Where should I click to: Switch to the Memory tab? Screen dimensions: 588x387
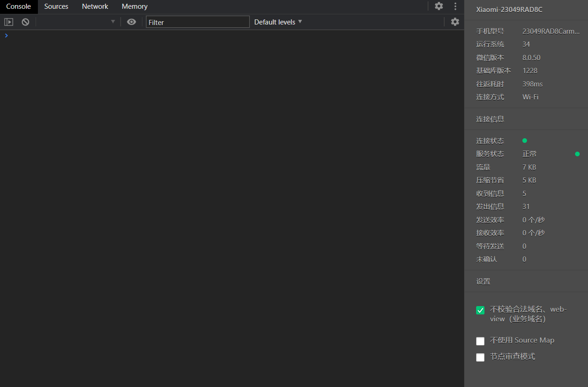click(x=135, y=6)
